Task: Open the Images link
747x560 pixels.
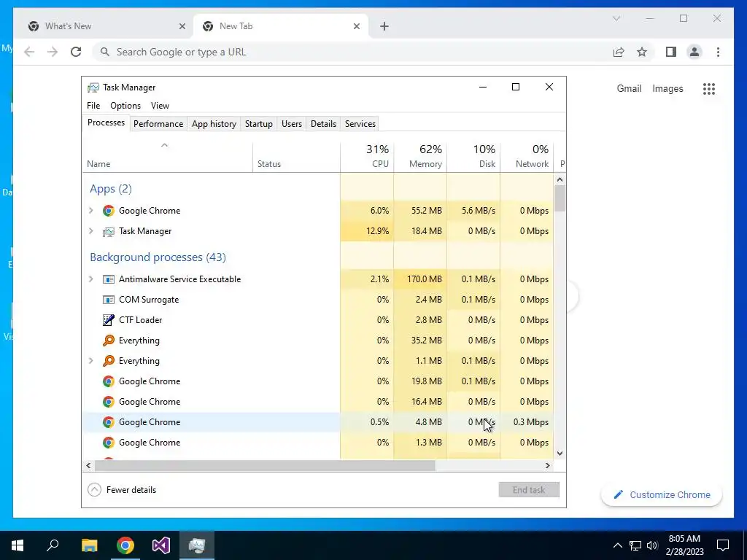Action: click(667, 88)
